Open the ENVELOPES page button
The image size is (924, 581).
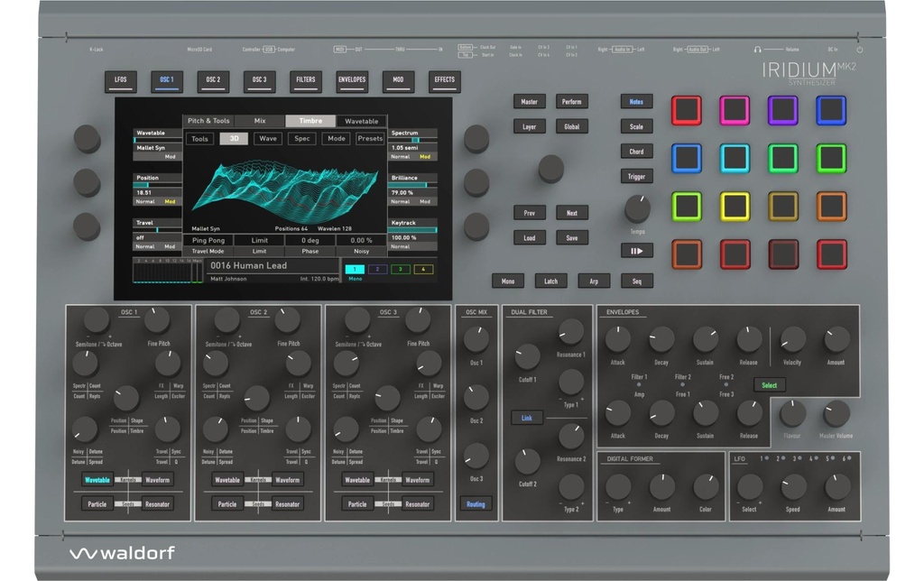click(352, 80)
